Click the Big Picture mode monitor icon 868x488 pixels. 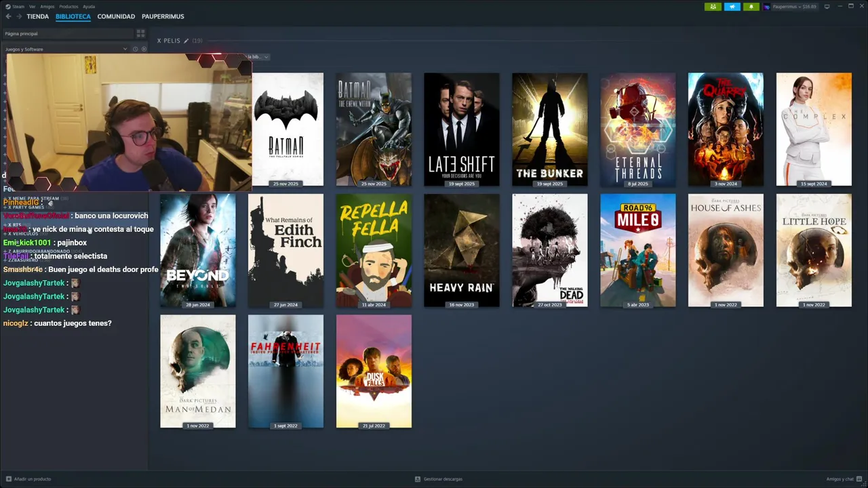click(827, 7)
